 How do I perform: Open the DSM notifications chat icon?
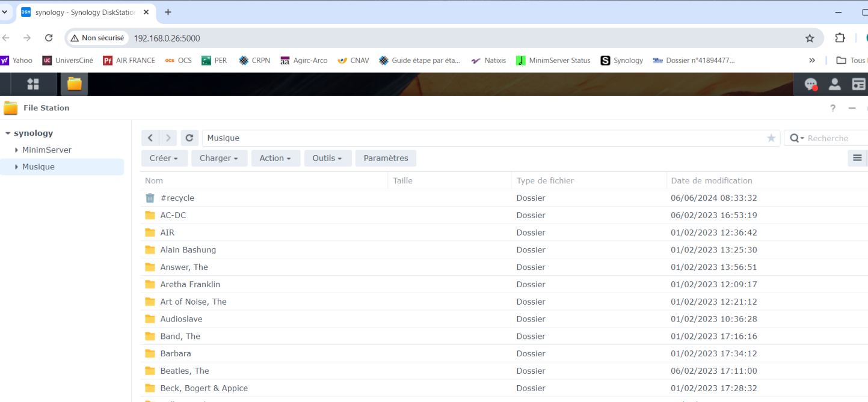pos(810,84)
